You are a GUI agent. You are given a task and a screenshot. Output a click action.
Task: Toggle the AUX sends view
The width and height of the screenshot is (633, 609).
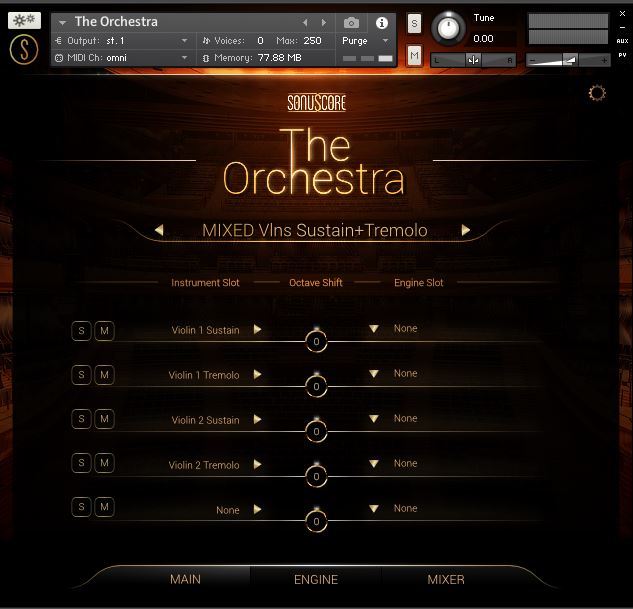pyautogui.click(x=622, y=41)
